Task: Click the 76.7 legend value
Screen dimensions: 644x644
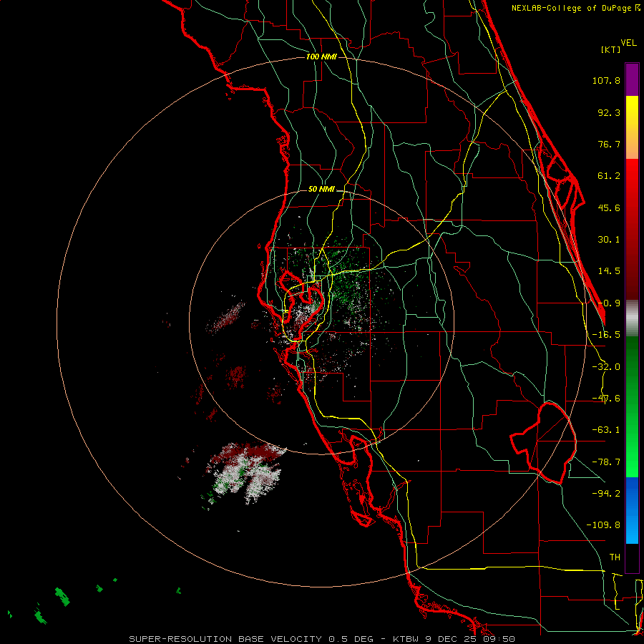Action: pos(609,144)
